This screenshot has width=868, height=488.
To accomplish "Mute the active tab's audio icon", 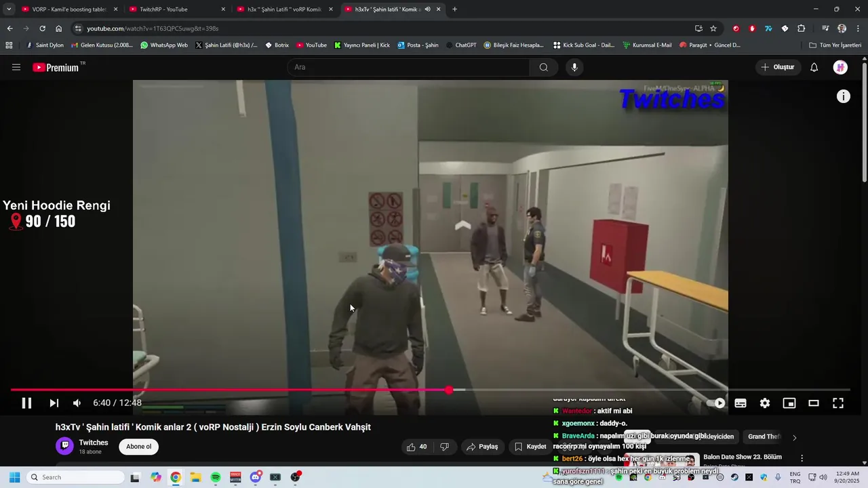I will point(427,9).
